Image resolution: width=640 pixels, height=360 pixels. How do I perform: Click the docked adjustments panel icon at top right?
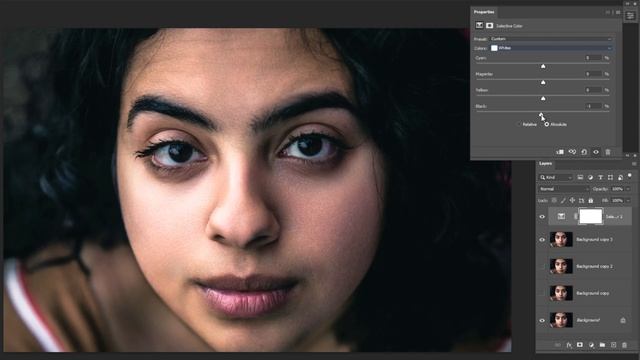pos(630,16)
